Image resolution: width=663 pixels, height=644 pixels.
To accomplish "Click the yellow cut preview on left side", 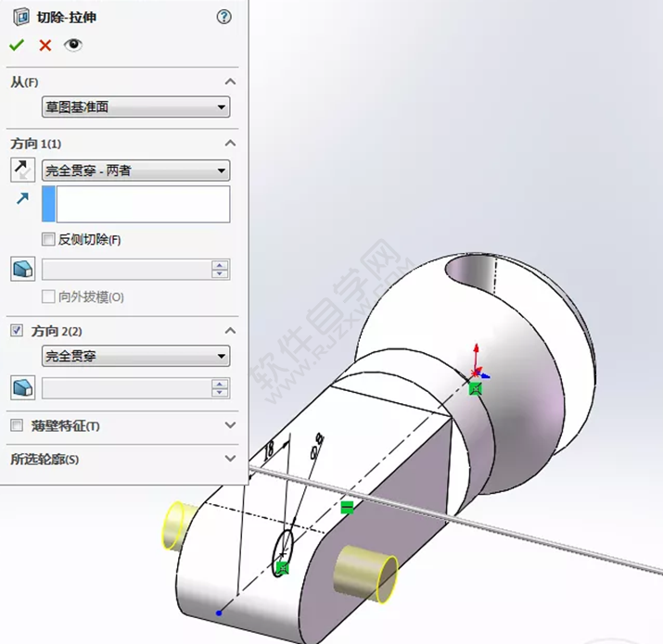I will click(179, 525).
